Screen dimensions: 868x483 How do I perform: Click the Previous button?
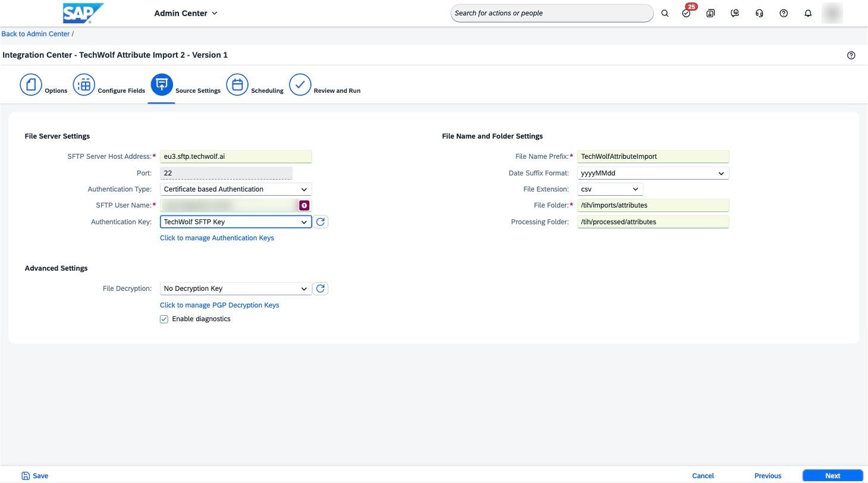768,476
